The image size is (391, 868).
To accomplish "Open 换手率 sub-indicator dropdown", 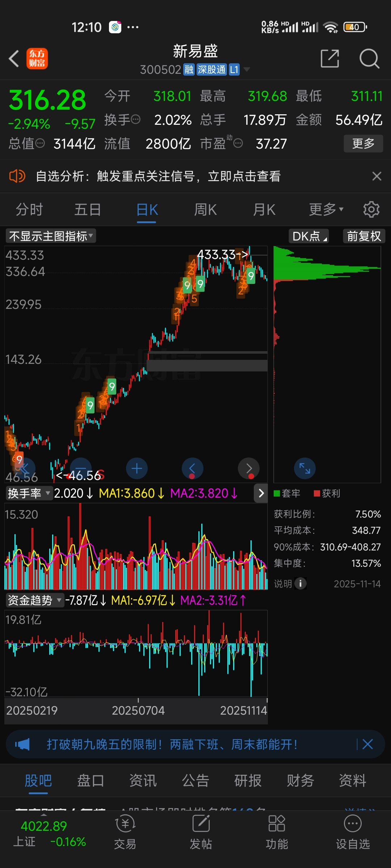I will [29, 493].
